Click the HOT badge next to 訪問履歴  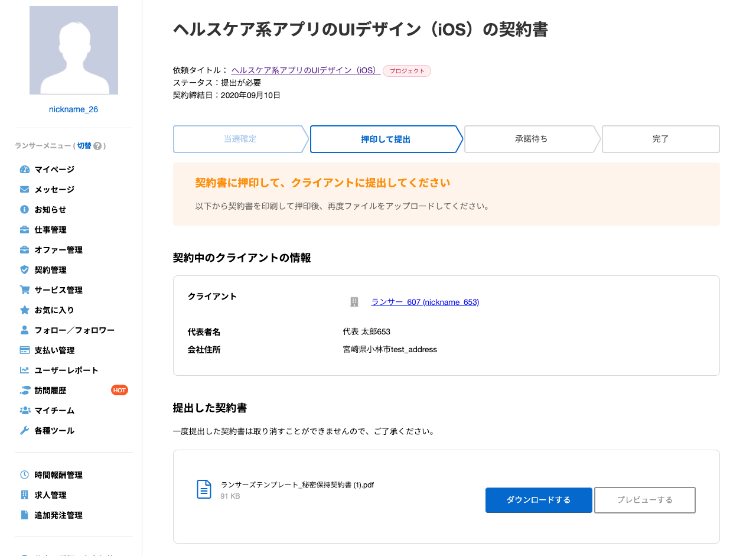tap(120, 390)
